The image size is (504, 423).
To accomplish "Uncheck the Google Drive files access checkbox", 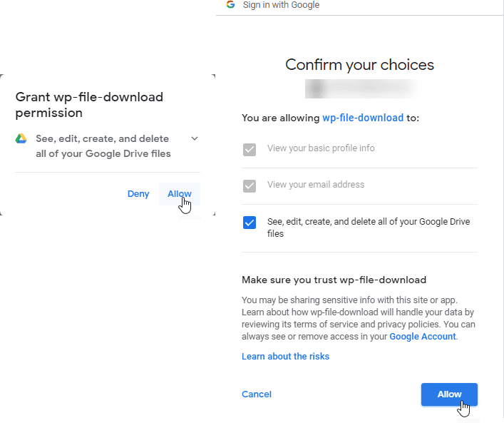I will coord(250,223).
